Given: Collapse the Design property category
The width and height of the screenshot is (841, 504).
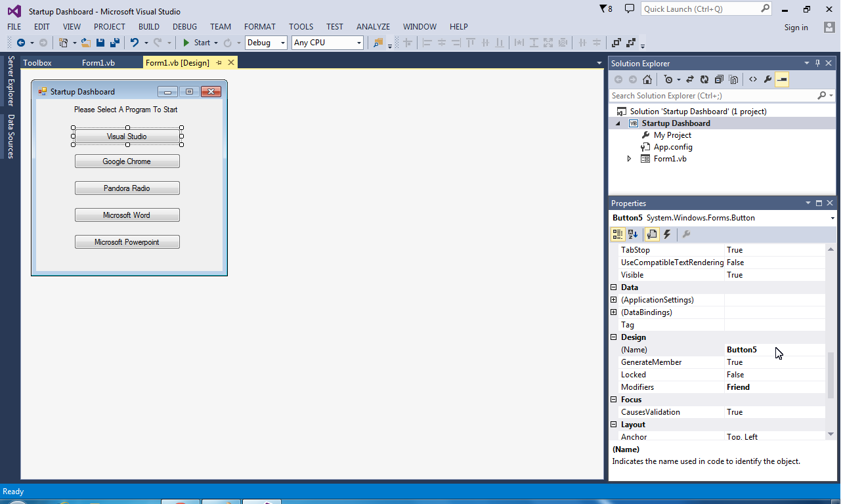Looking at the screenshot, I should coord(614,337).
